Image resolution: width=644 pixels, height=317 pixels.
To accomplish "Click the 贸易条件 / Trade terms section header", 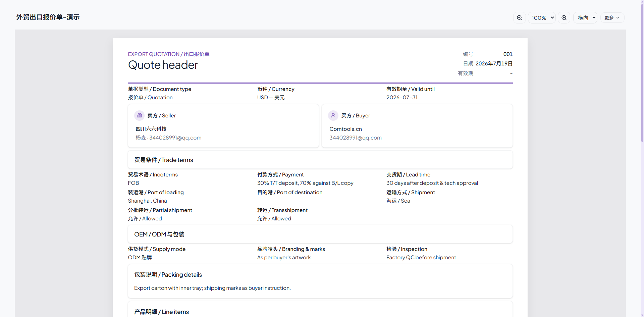I will [x=320, y=160].
